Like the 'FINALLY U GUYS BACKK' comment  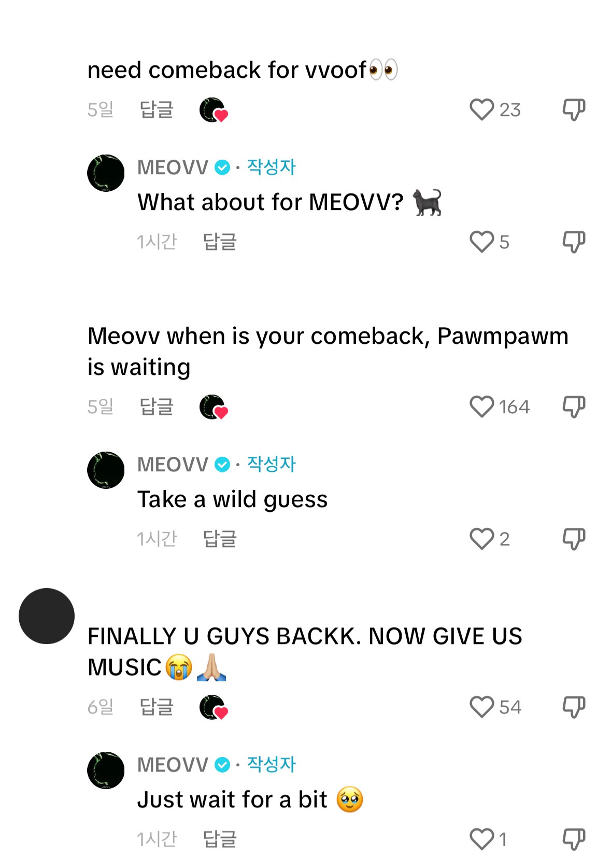click(x=481, y=707)
